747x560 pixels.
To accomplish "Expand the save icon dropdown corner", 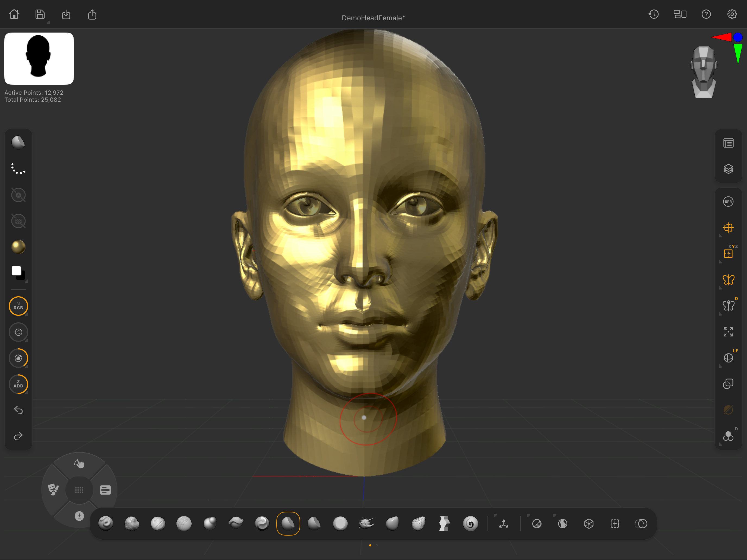I will point(48,22).
